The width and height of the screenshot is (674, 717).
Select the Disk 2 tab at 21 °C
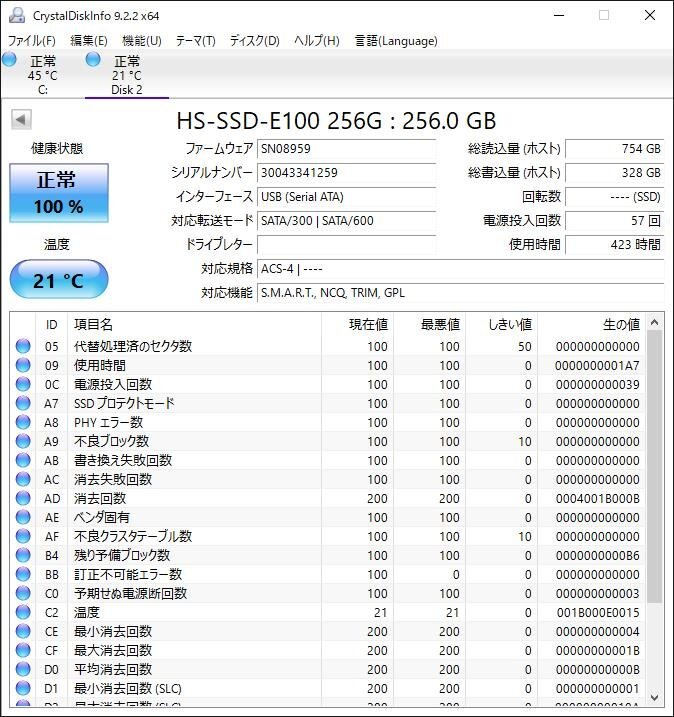(x=127, y=75)
